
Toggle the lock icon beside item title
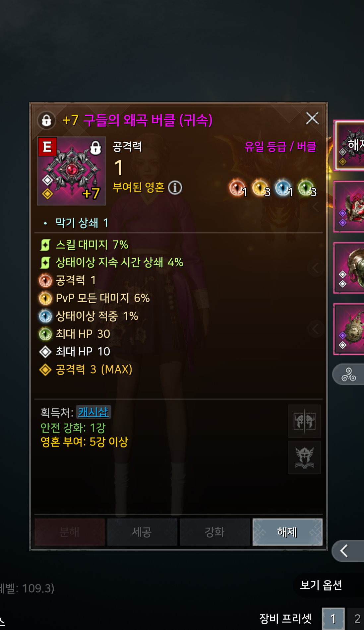tap(46, 120)
